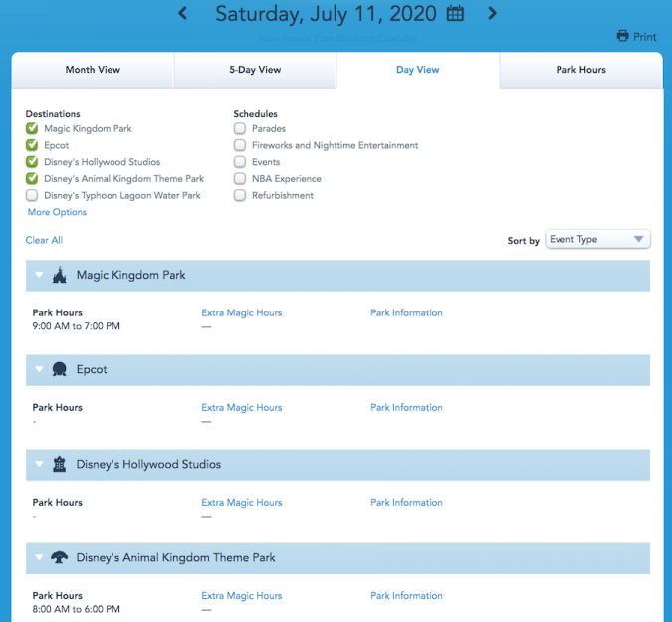Click the printer icon

622,36
